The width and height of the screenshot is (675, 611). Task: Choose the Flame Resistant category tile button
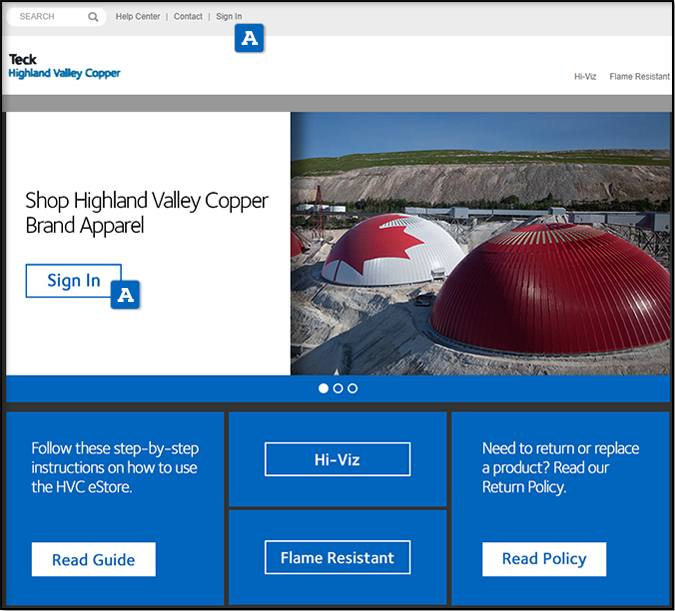click(337, 558)
